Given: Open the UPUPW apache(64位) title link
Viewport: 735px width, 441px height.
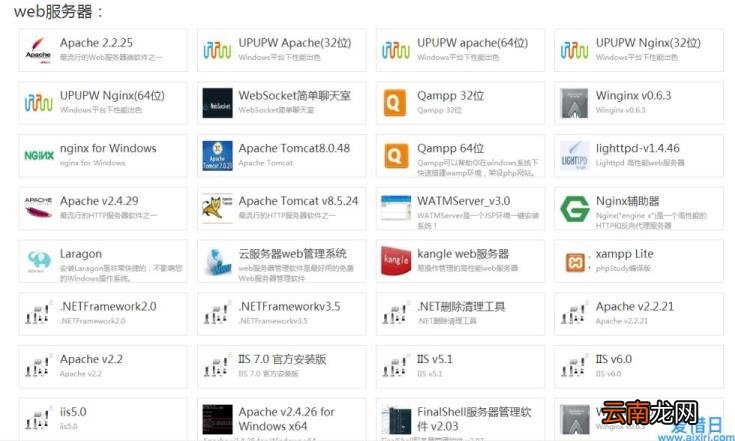Looking at the screenshot, I should (472, 43).
